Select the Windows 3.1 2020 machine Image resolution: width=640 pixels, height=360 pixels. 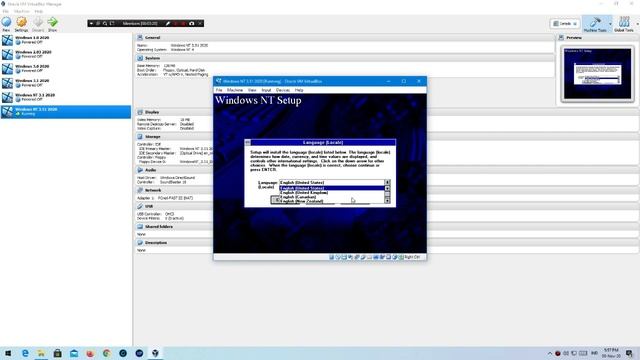pos(66,83)
